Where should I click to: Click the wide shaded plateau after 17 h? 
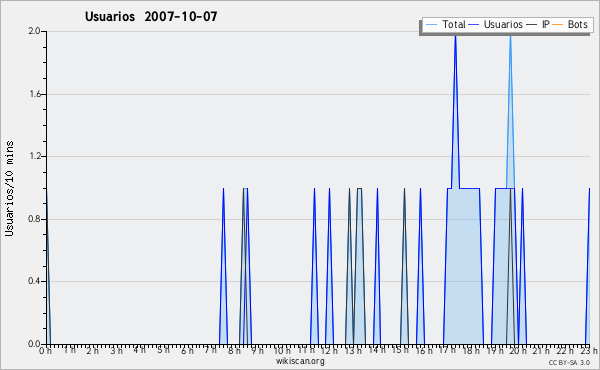pos(464,266)
